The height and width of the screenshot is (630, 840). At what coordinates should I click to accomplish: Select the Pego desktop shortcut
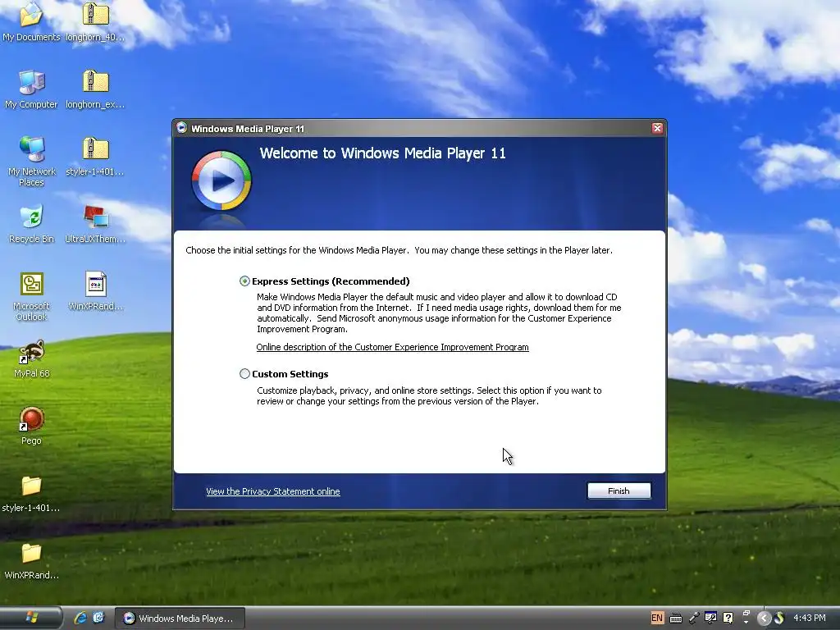coord(31,426)
